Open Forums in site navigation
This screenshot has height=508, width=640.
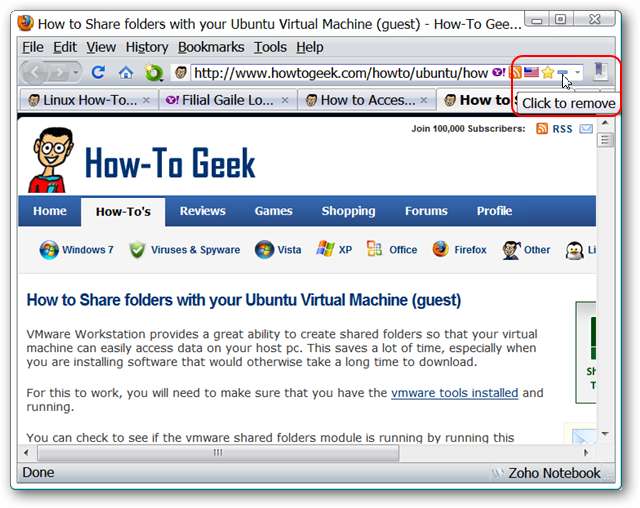pos(426,211)
